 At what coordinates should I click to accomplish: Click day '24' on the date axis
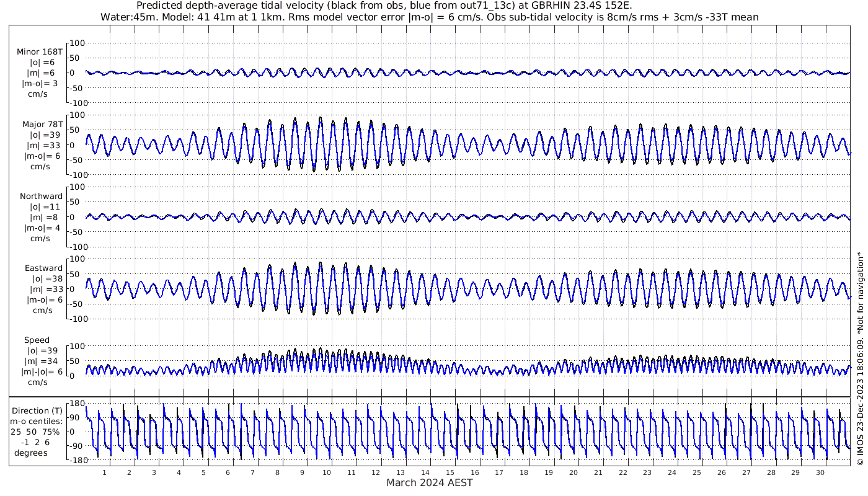[672, 472]
